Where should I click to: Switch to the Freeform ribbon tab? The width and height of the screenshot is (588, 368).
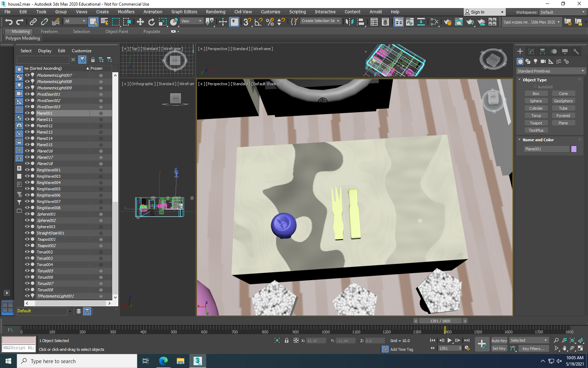point(49,32)
